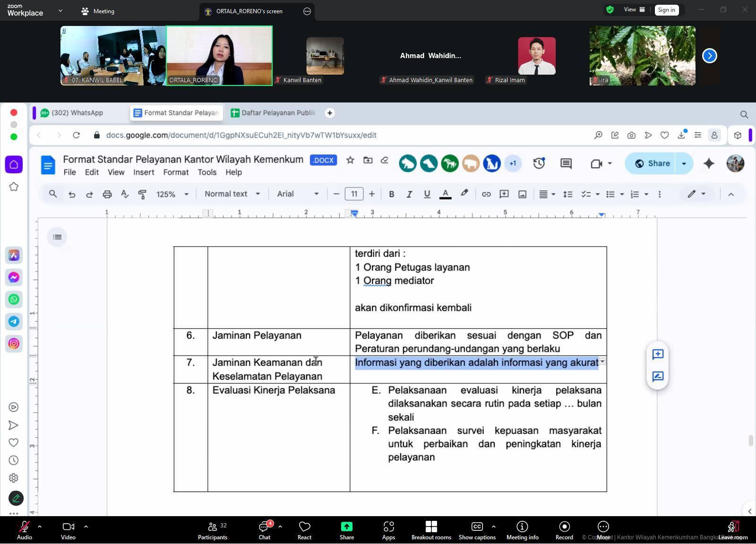Click the Share button in Docs
Image resolution: width=756 pixels, height=544 pixels.
point(653,163)
